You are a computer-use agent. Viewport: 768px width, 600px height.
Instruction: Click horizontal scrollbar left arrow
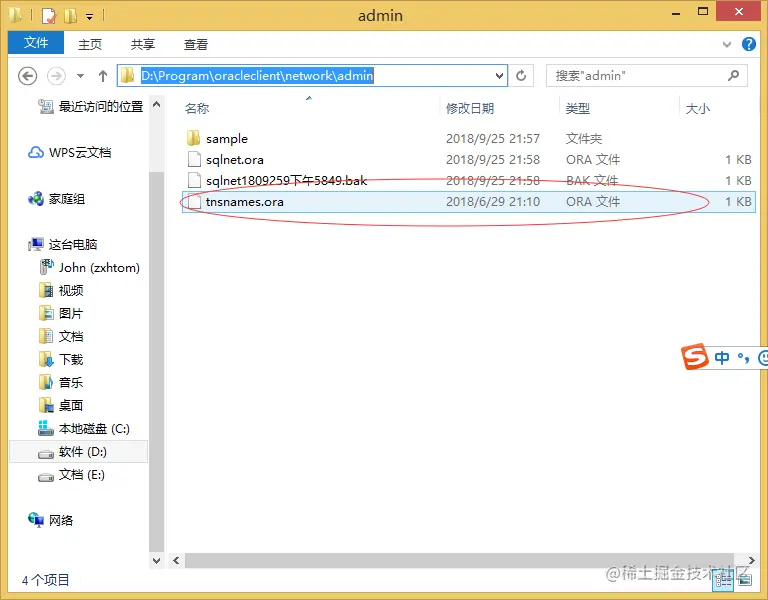click(x=176, y=560)
